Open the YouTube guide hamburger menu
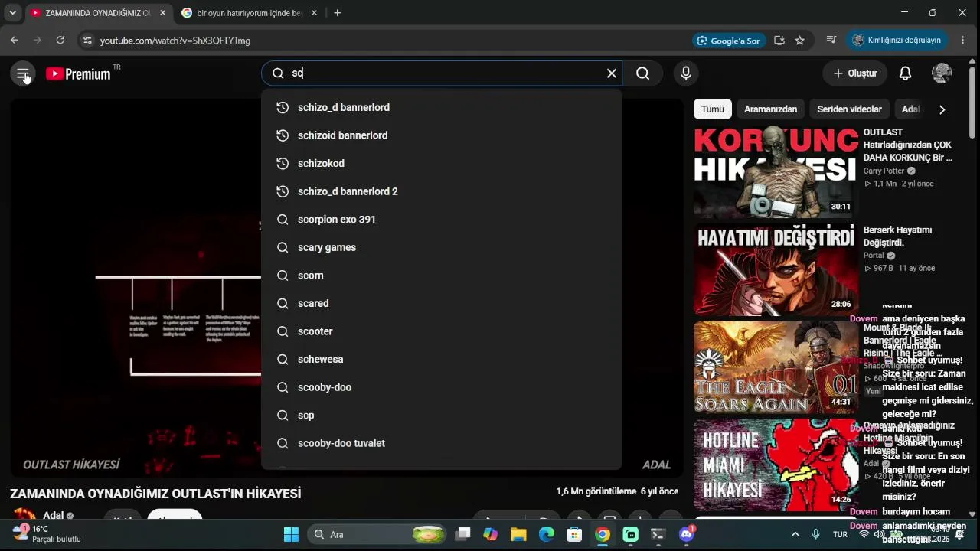980x551 pixels. pos(23,73)
